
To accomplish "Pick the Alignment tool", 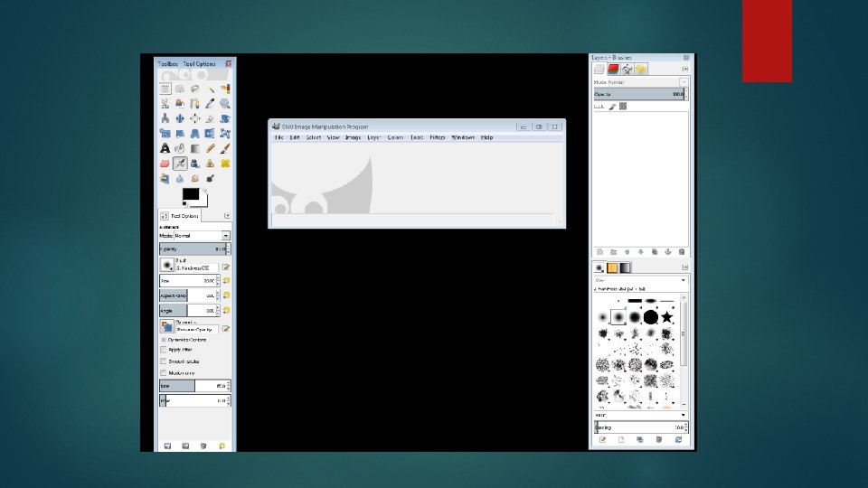I will point(195,118).
